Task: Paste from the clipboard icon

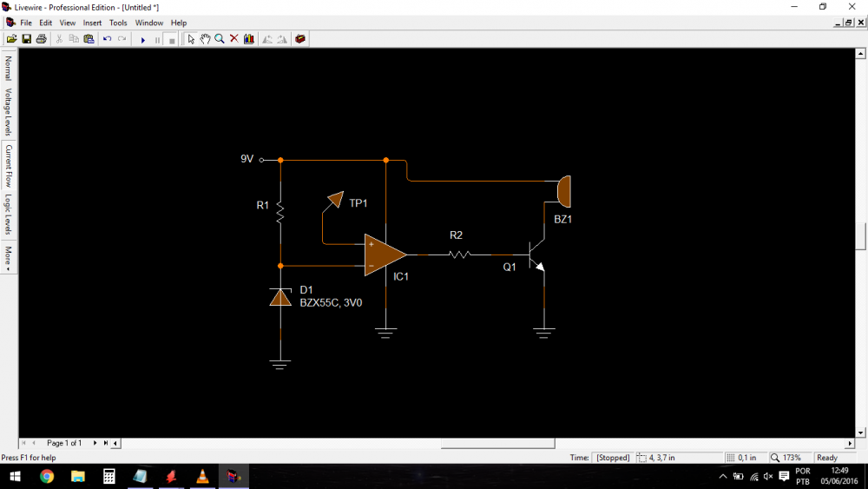Action: point(89,39)
